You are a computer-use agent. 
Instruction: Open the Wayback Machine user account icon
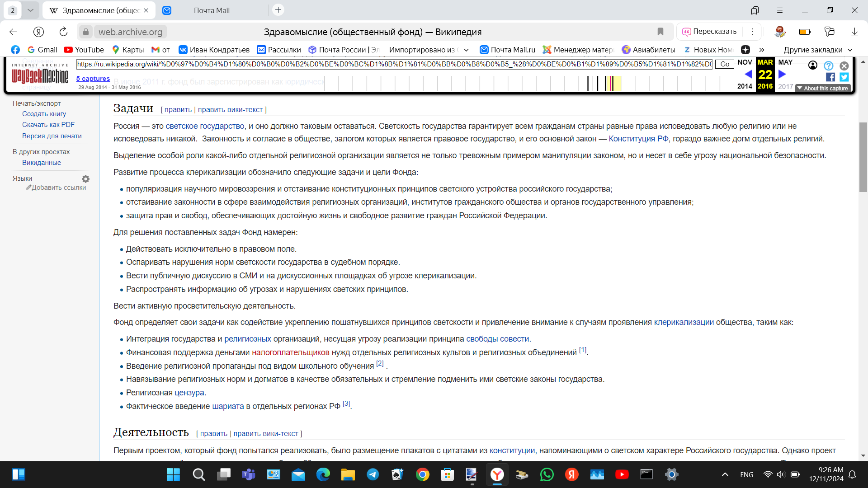pyautogui.click(x=813, y=66)
